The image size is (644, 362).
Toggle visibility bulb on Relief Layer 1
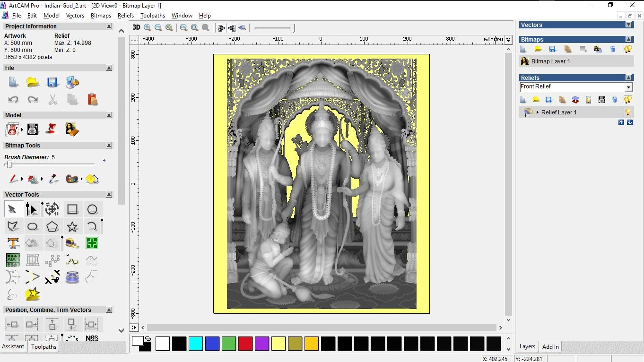(628, 112)
